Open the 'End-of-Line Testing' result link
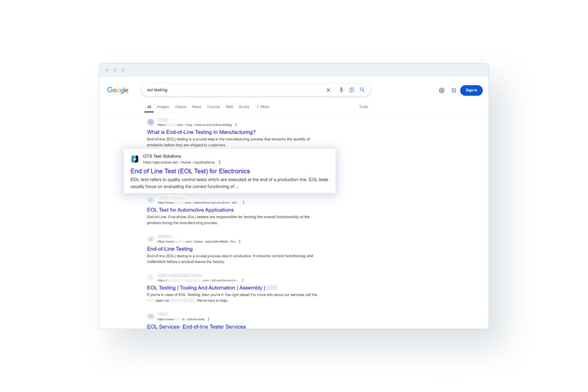 click(x=169, y=249)
